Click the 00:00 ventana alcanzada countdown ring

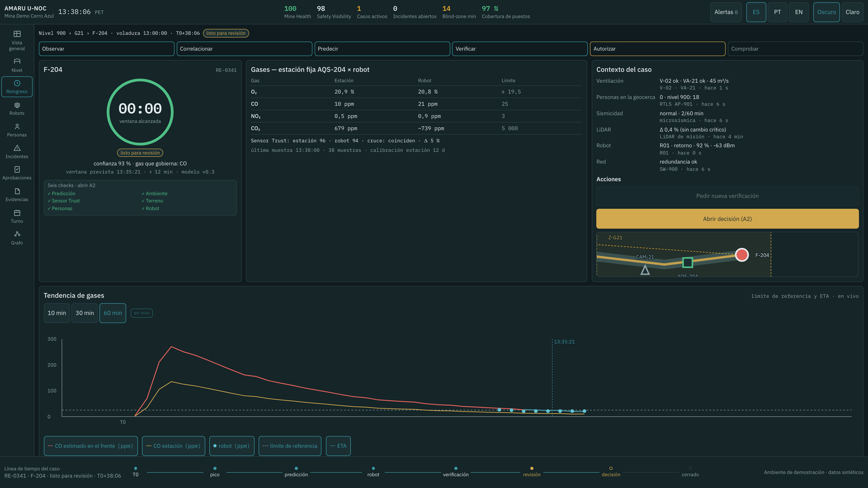[140, 112]
